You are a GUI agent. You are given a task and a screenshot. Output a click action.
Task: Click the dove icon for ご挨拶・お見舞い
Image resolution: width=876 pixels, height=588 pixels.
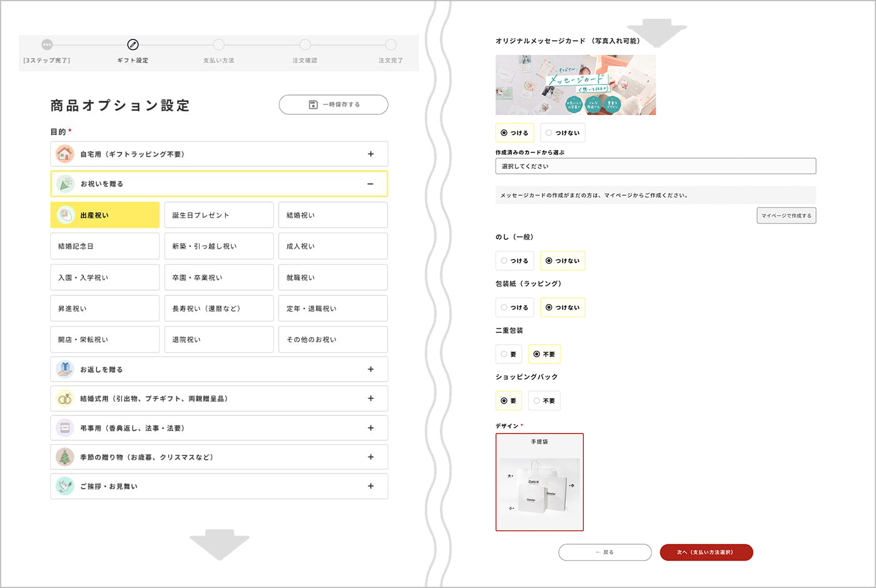pyautogui.click(x=64, y=486)
